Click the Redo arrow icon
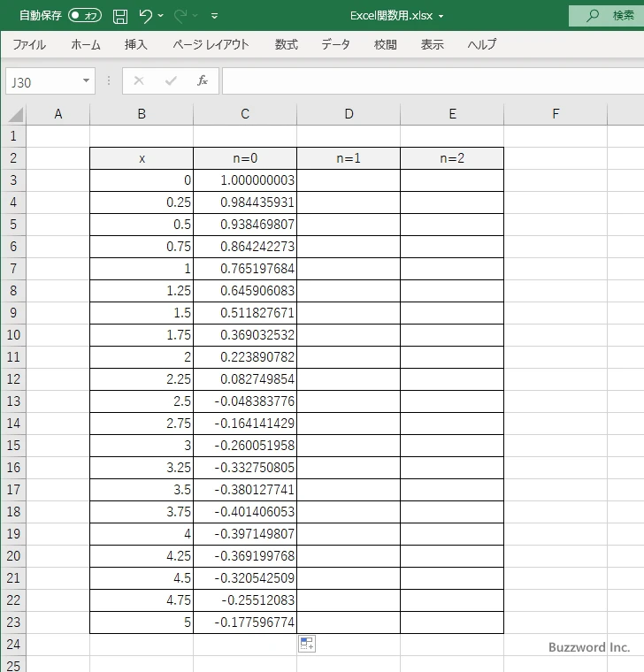 [x=180, y=16]
